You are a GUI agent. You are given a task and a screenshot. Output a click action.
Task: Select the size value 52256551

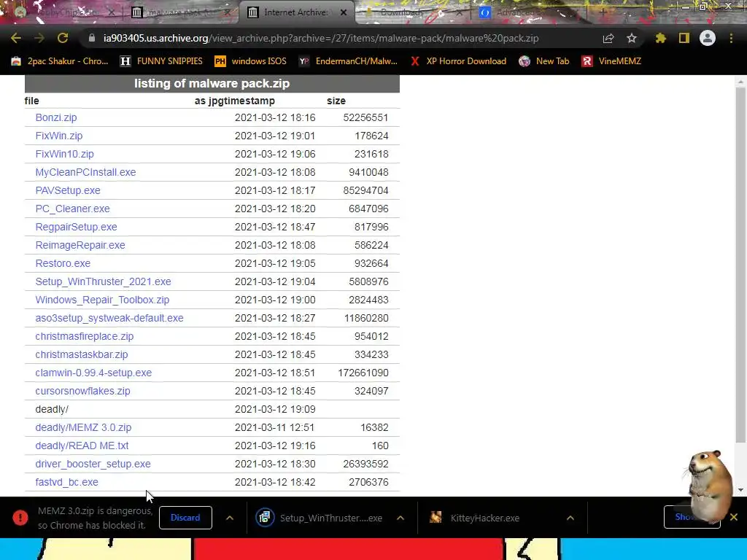pos(365,117)
